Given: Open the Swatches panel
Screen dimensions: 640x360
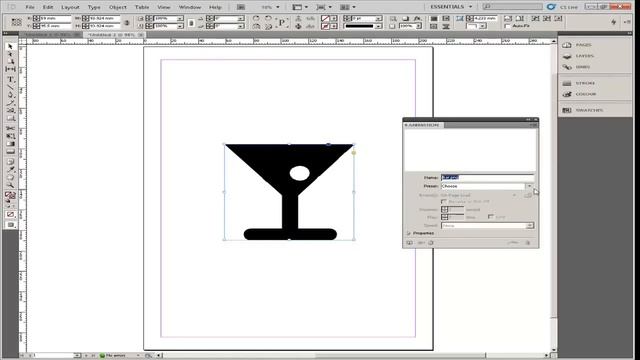Looking at the screenshot, I should (582, 110).
